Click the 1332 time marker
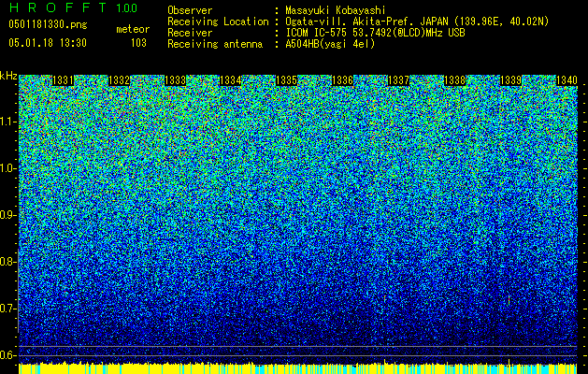The width and height of the screenshot is (588, 374). coord(119,80)
